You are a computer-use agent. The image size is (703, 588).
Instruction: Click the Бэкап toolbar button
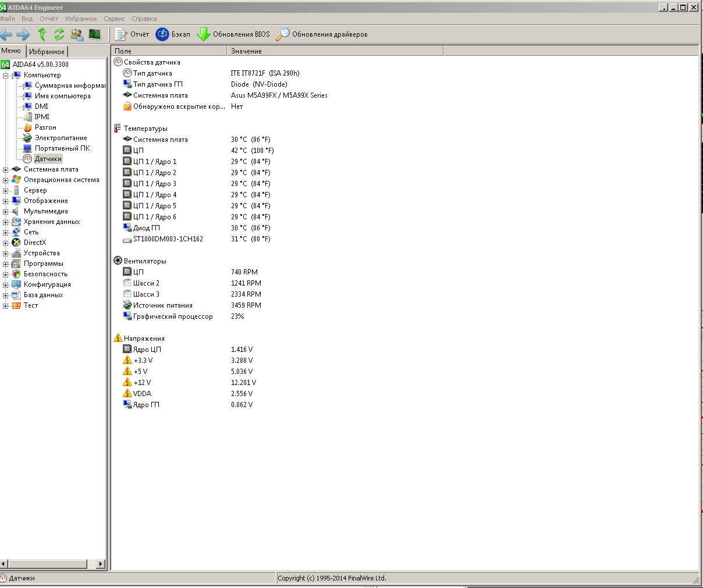click(x=173, y=34)
